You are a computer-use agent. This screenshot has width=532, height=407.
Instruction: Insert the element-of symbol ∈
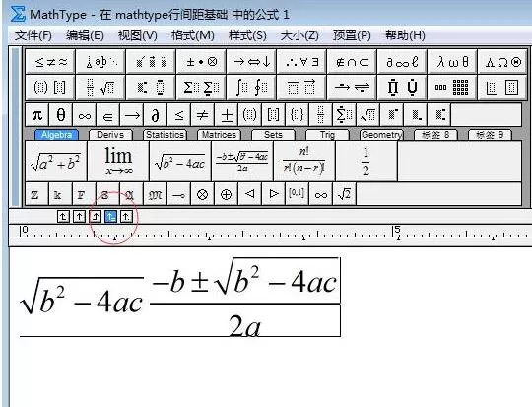pyautogui.click(x=108, y=115)
